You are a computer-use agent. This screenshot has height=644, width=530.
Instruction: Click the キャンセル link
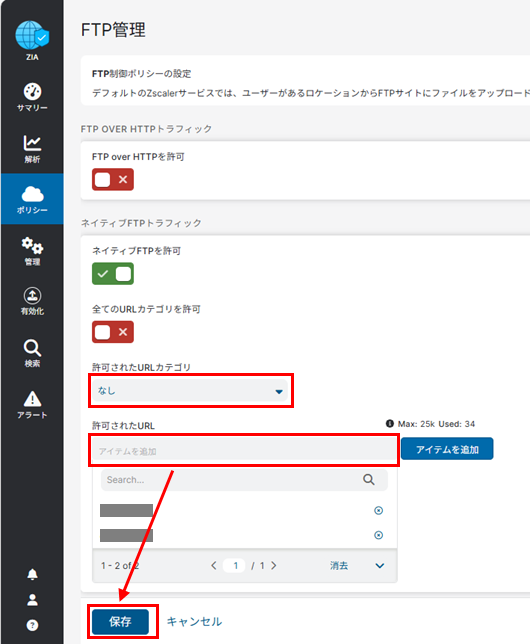pos(194,621)
